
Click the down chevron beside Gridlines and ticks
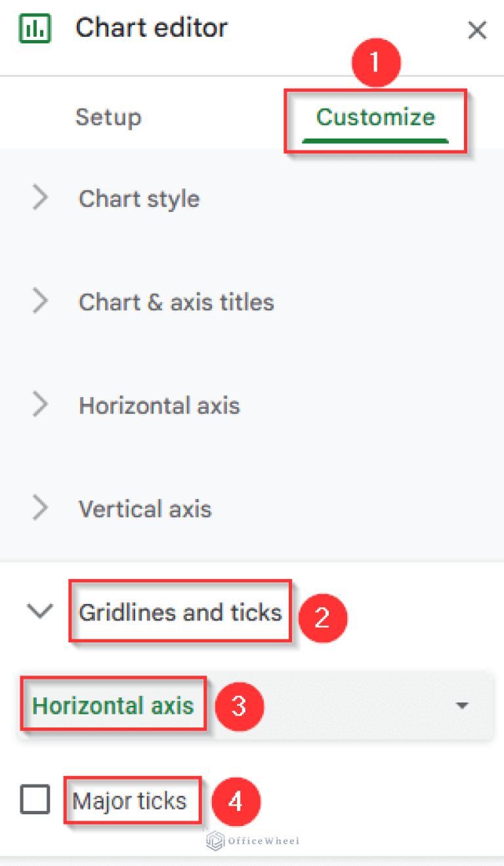pos(40,611)
